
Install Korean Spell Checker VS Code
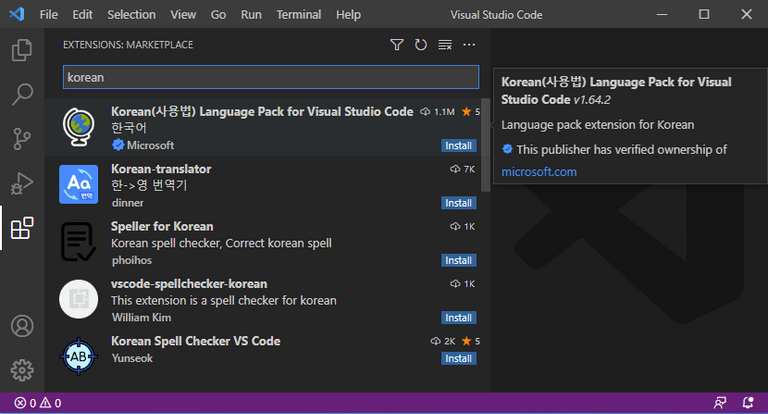(458, 358)
